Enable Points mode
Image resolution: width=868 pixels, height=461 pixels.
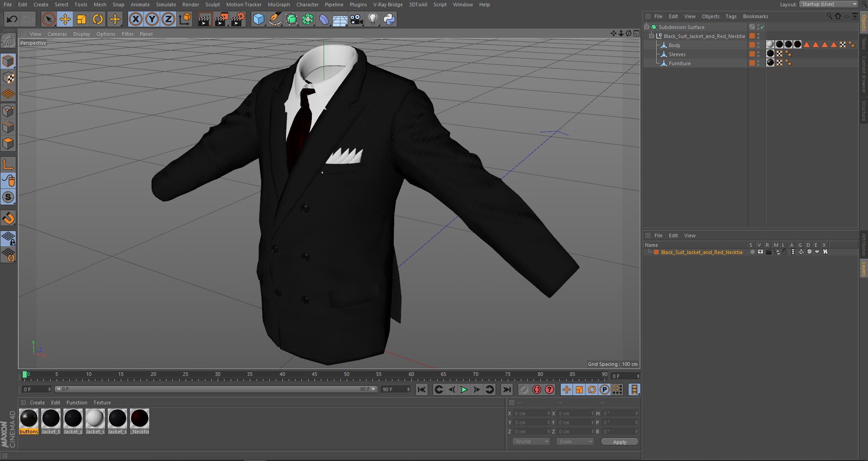8,111
